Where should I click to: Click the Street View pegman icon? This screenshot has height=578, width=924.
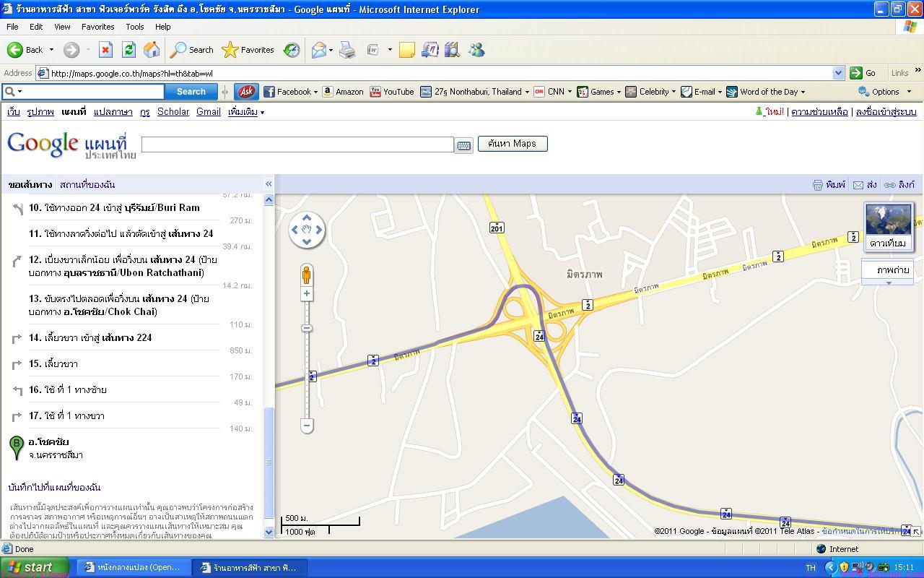307,275
